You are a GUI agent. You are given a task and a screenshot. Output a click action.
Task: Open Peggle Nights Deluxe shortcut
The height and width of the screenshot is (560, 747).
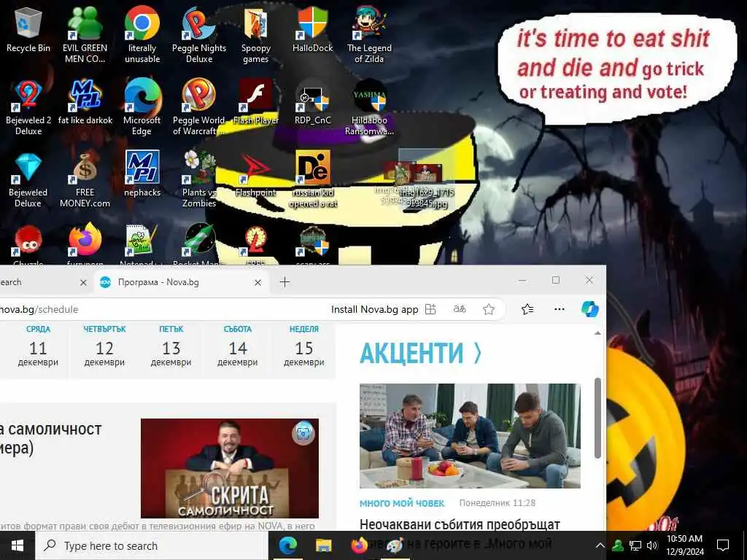(x=199, y=34)
